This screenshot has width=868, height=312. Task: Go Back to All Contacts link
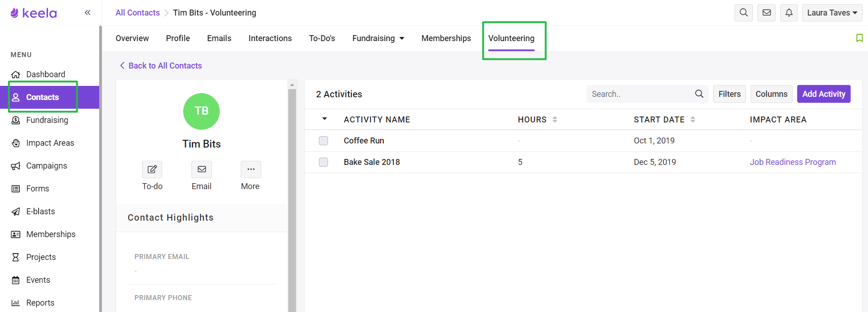point(161,66)
